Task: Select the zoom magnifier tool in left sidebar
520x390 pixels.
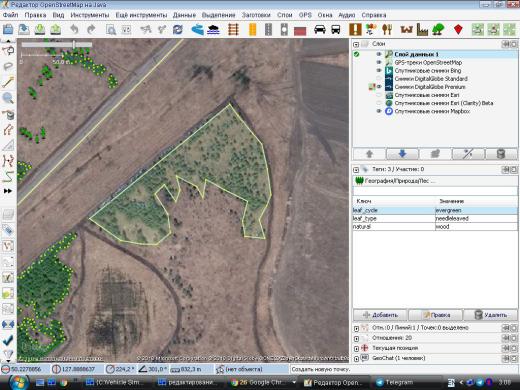Action: pos(8,98)
